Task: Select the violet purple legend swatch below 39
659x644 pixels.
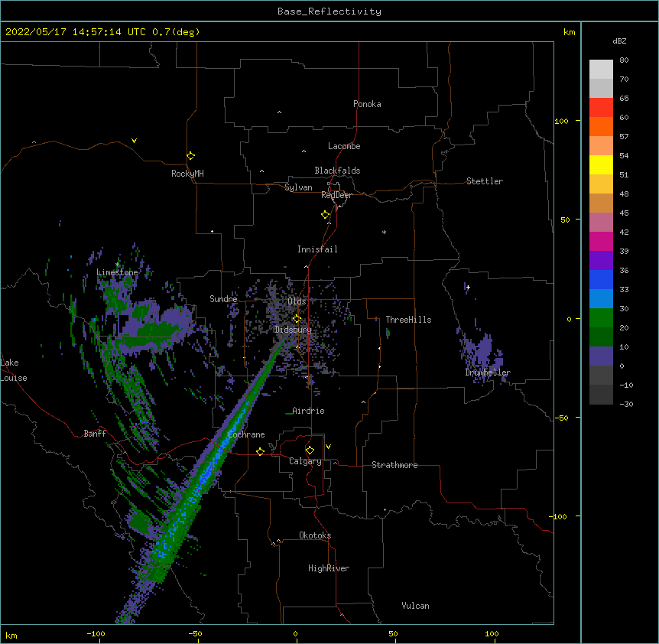Action: point(601,261)
